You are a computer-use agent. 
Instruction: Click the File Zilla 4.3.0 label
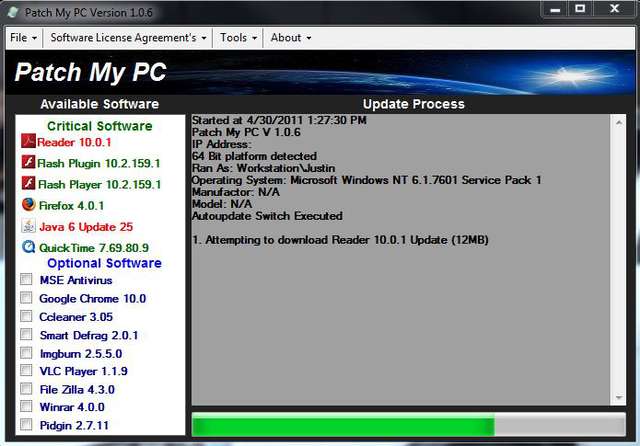pos(77,390)
